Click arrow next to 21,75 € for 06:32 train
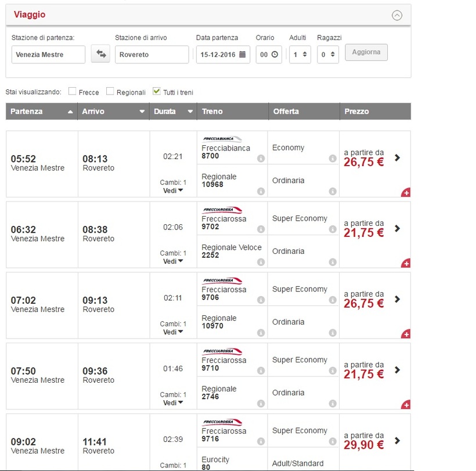Viewport: 476px width, 471px height. [397, 228]
